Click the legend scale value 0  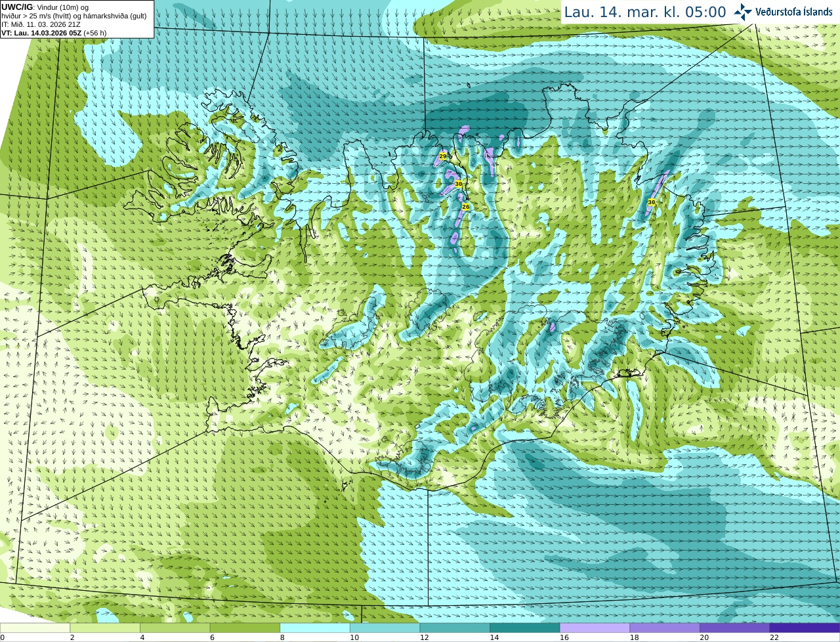(x=3, y=637)
